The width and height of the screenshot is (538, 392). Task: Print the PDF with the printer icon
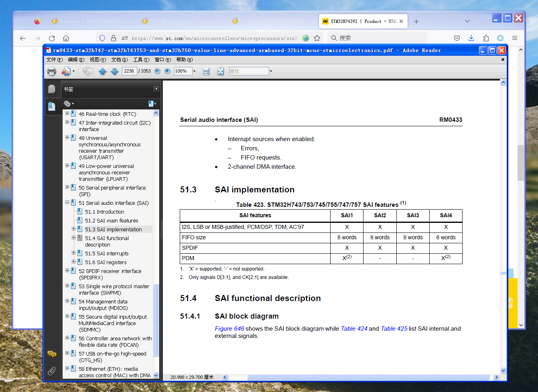pos(52,71)
